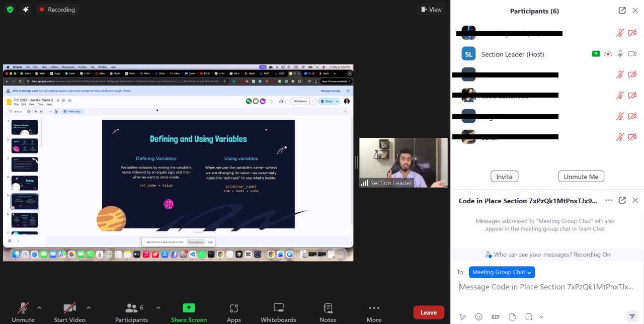Click the Unmute Me button

click(581, 177)
